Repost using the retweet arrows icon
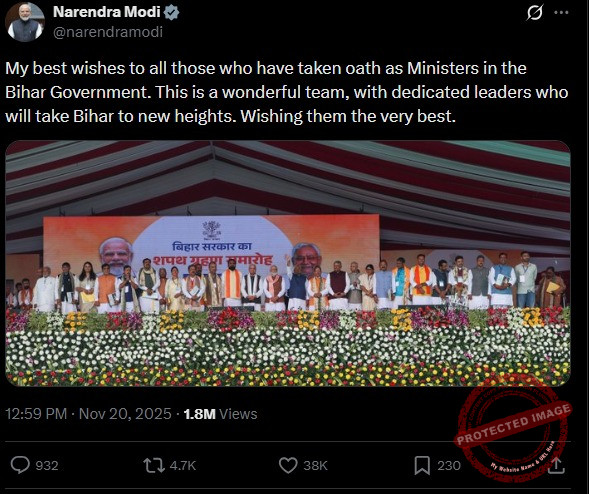 click(154, 465)
